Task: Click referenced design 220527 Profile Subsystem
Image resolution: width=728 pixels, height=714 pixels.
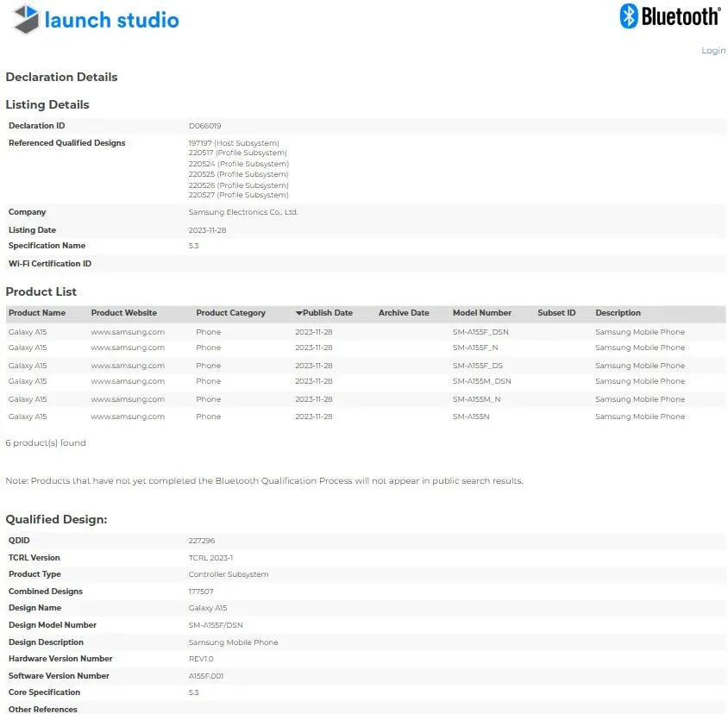Action: pos(238,195)
